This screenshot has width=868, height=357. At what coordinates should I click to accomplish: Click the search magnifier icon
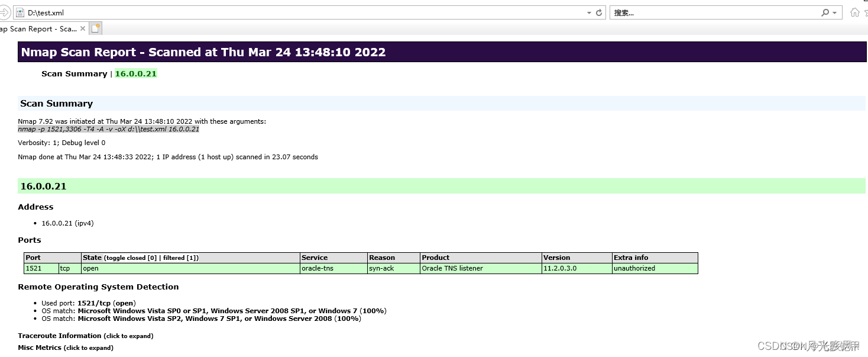click(825, 12)
